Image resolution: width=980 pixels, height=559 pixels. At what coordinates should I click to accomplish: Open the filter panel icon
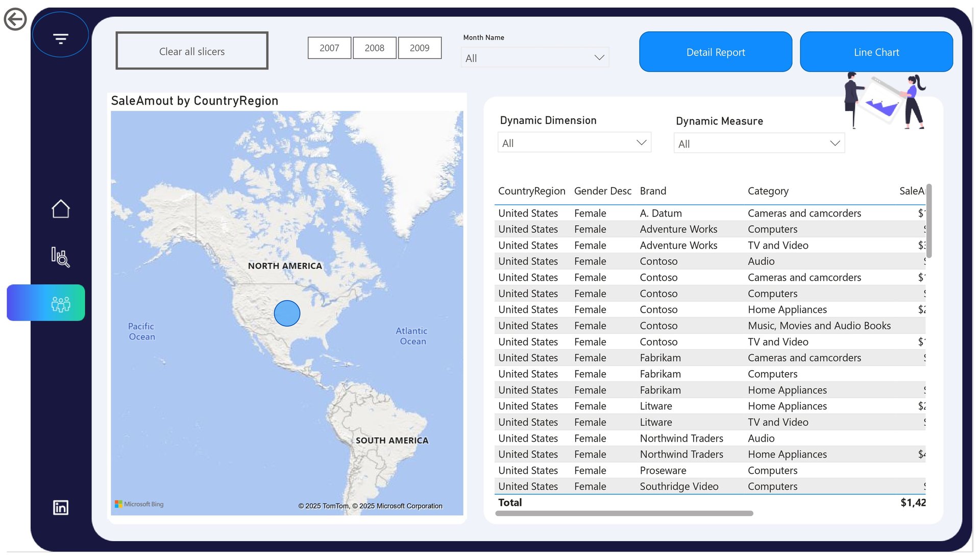click(60, 38)
